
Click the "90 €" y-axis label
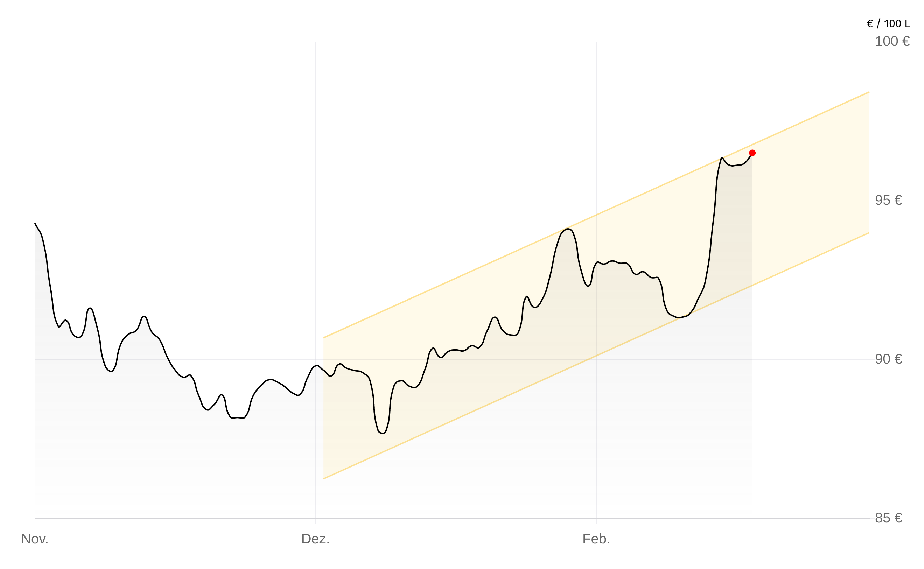click(x=888, y=359)
